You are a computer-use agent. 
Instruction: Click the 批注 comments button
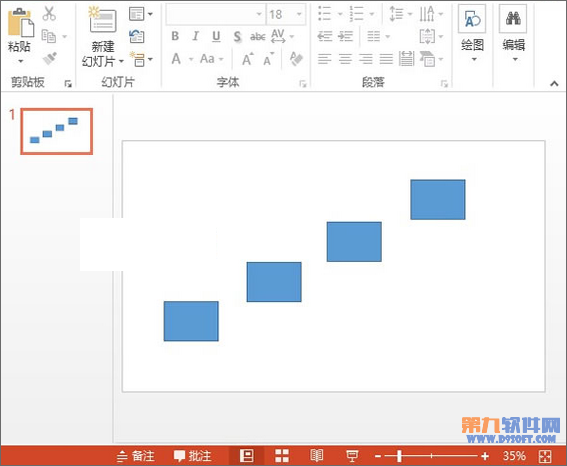(192, 456)
